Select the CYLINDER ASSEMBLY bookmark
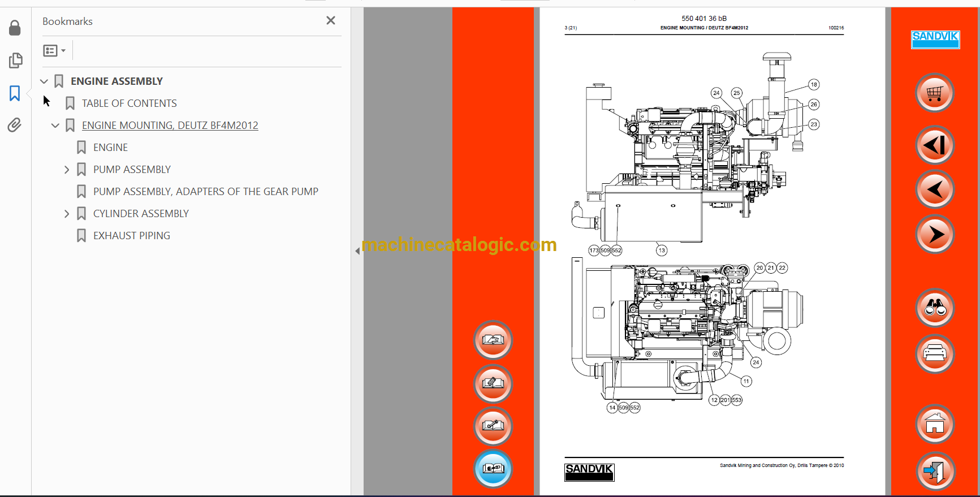This screenshot has height=497, width=980. click(141, 214)
